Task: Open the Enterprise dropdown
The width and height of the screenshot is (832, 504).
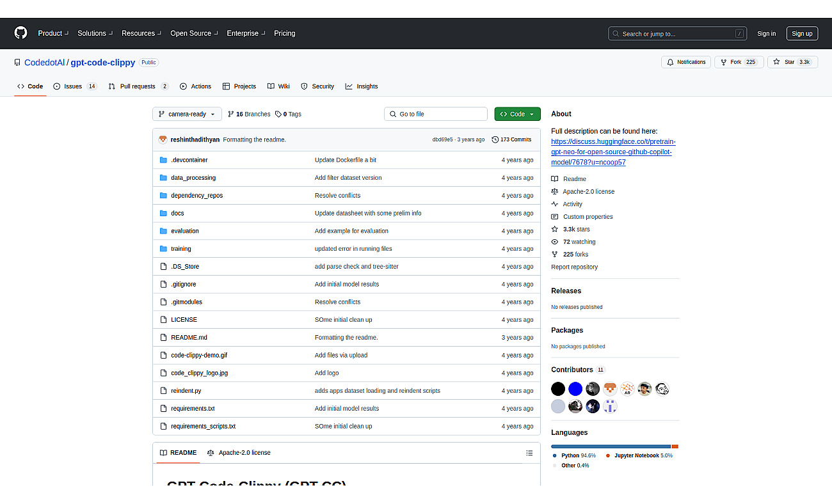Action: click(246, 33)
